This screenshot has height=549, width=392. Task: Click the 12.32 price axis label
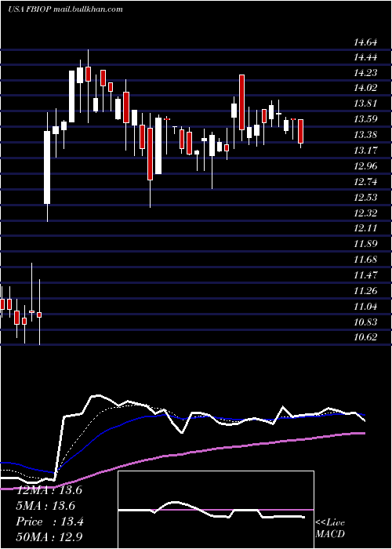pyautogui.click(x=365, y=213)
